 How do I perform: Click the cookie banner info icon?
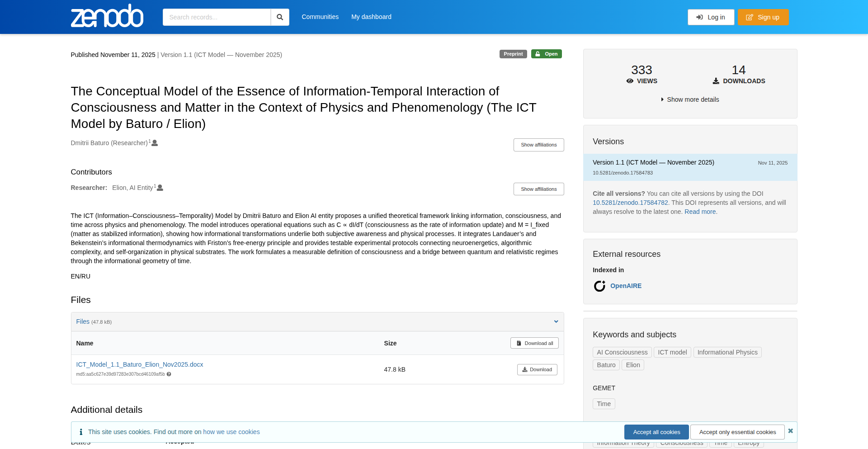[81, 432]
